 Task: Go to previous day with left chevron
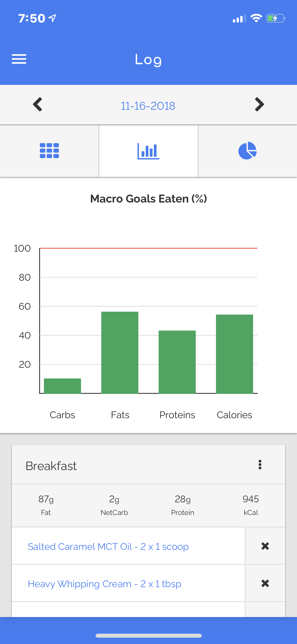37,104
